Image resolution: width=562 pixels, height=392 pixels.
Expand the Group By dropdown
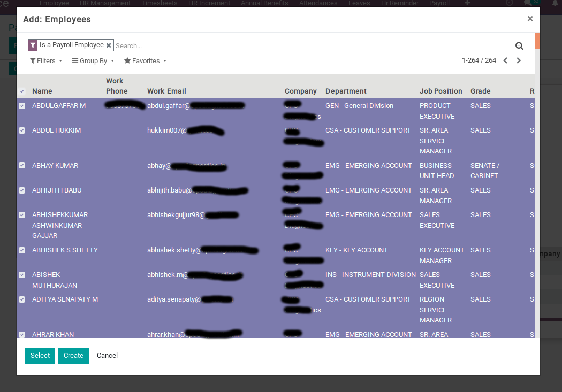93,61
